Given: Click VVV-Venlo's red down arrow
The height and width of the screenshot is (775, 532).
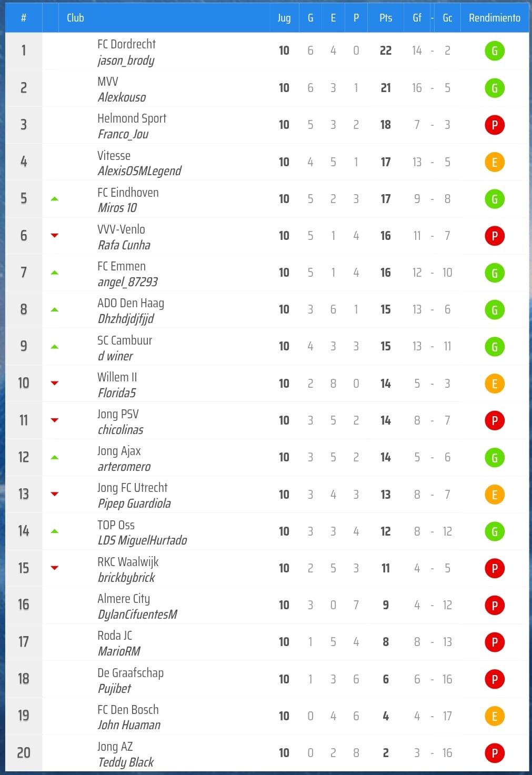Looking at the screenshot, I should pos(54,236).
